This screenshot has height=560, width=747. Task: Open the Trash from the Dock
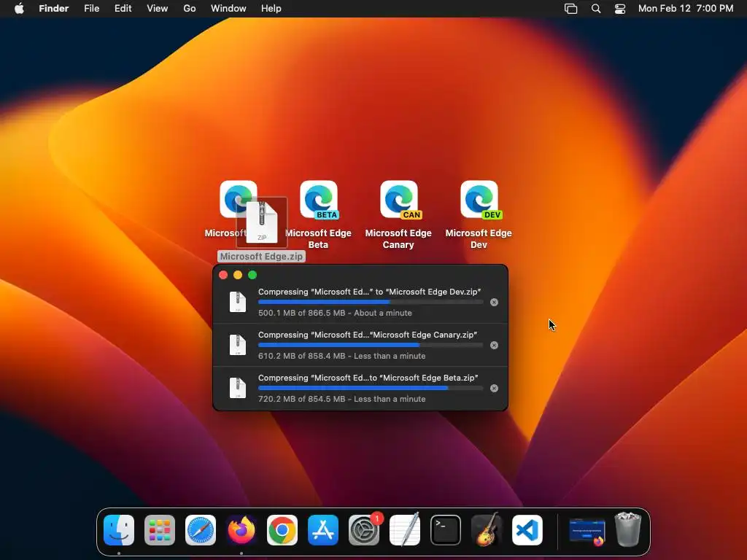628,529
